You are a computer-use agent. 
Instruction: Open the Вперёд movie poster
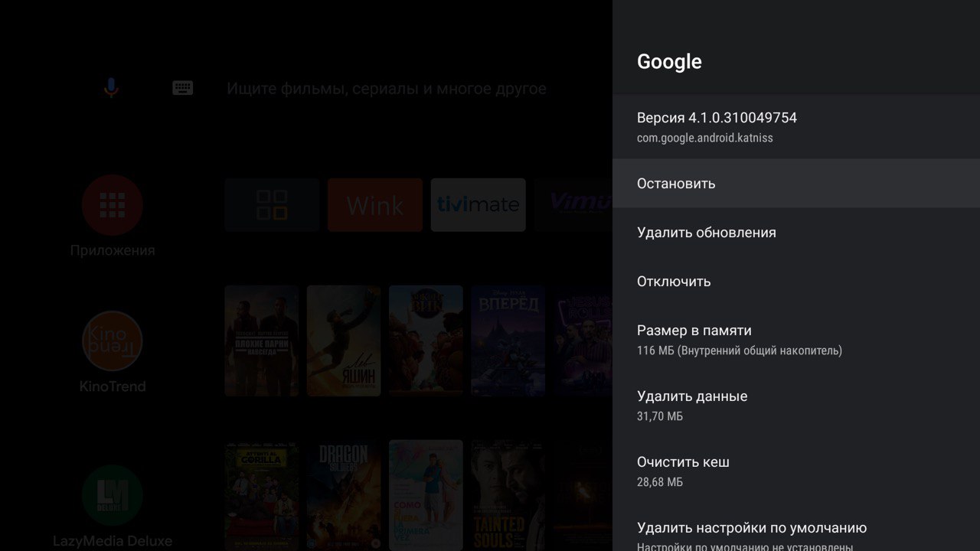508,341
